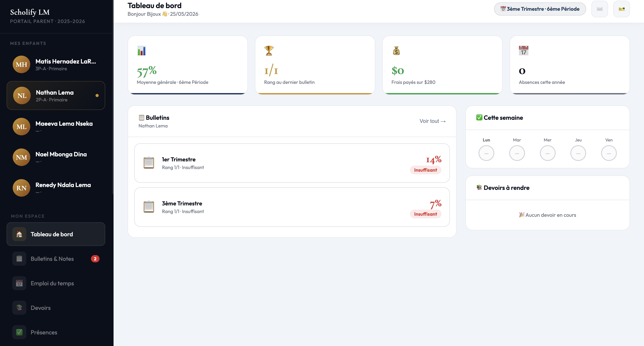Open Présences menu item

click(56, 332)
